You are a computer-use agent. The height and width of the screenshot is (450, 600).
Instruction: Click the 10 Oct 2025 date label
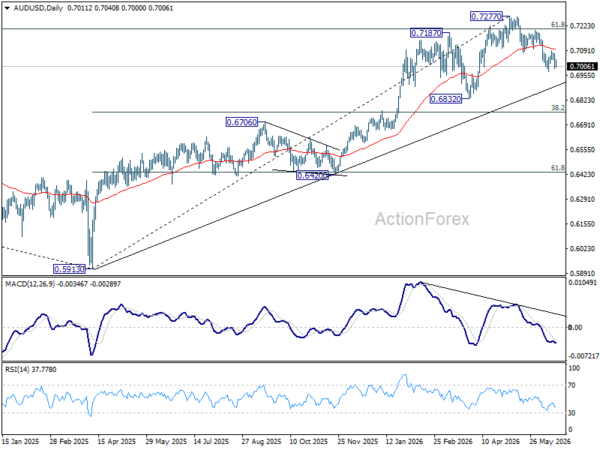(x=309, y=442)
